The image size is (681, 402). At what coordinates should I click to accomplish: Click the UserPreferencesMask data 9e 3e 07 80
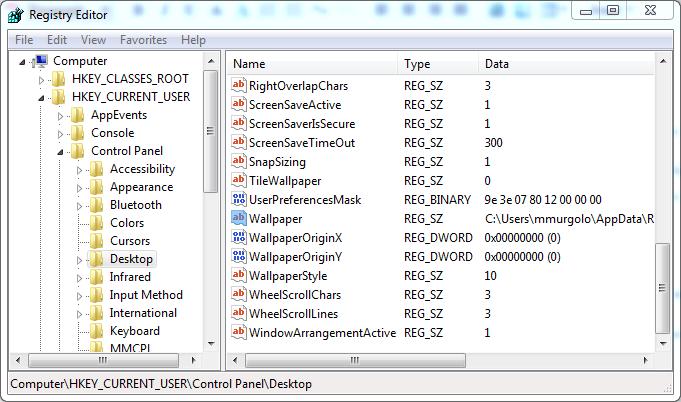click(x=543, y=200)
